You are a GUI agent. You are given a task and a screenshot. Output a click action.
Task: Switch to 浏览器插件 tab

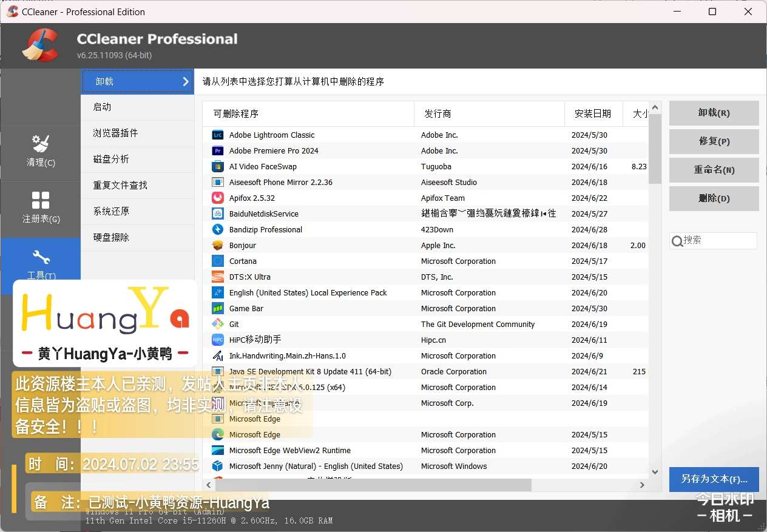coord(115,133)
